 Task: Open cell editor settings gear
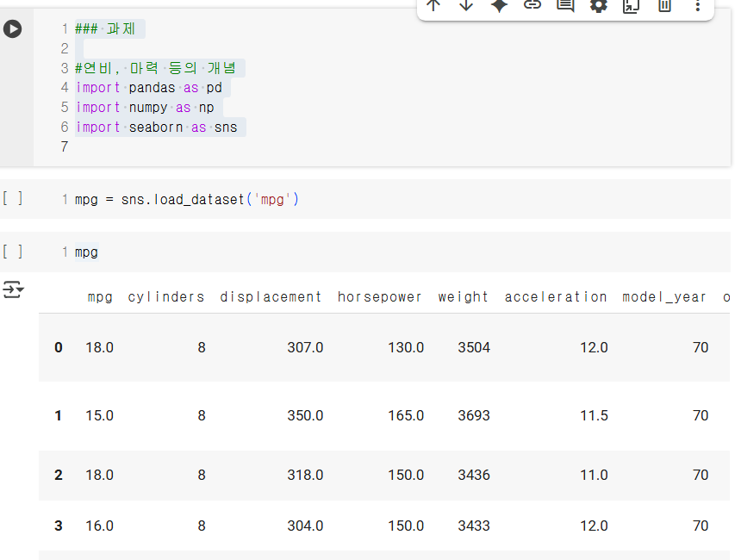[598, 5]
